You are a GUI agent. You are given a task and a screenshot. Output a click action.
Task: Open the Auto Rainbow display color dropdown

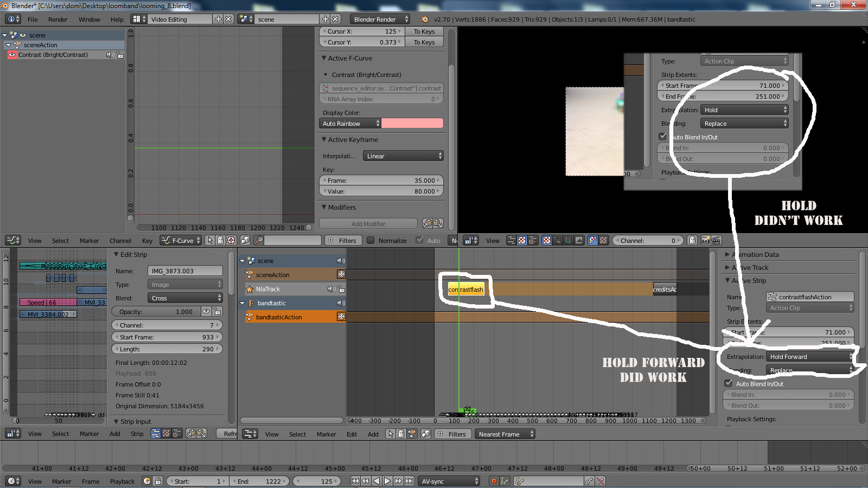tap(350, 124)
